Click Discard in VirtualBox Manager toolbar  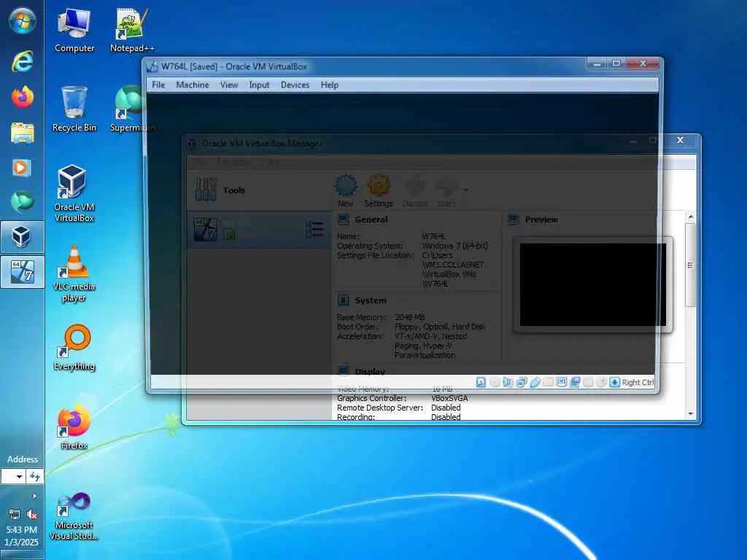click(415, 190)
